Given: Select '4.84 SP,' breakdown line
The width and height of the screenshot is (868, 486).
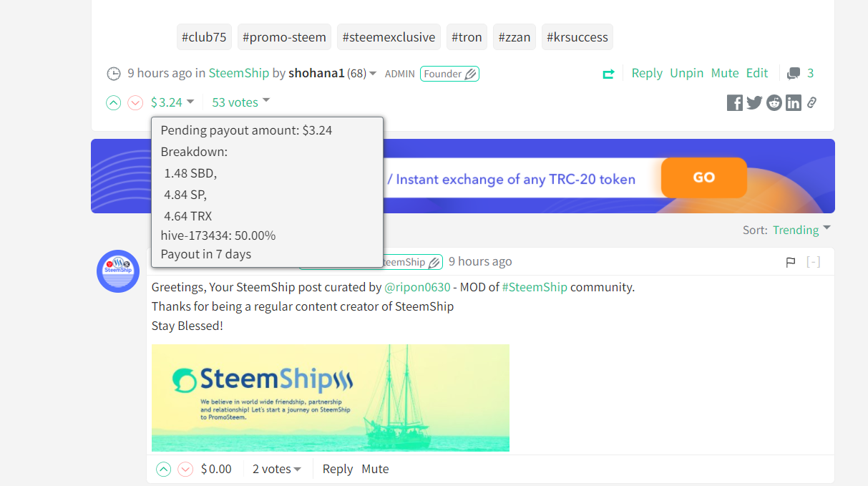Looking at the screenshot, I should [x=185, y=195].
